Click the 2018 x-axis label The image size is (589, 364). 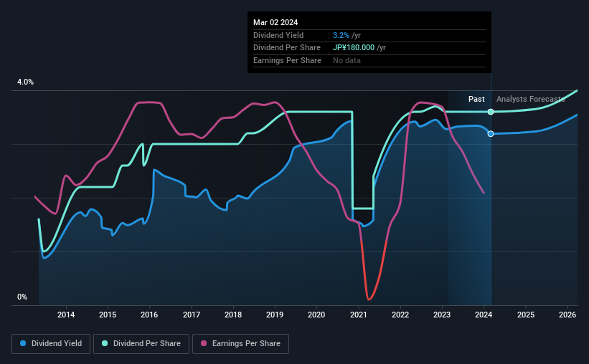point(233,315)
